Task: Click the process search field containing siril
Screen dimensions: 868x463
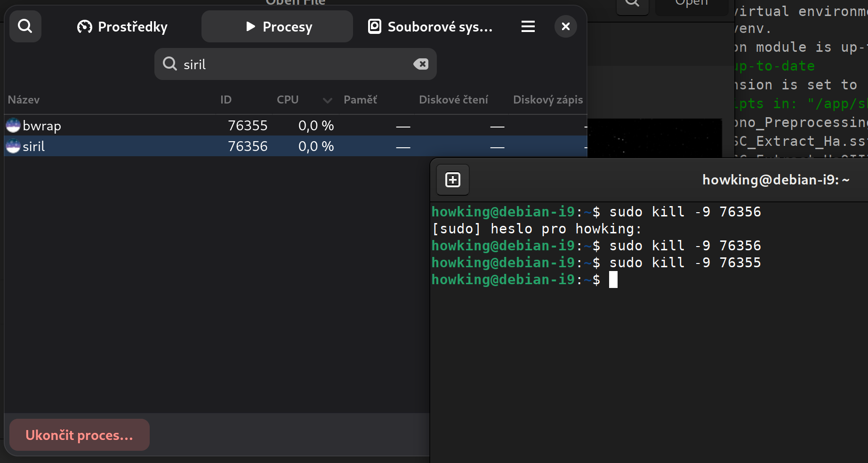Action: tap(296, 64)
